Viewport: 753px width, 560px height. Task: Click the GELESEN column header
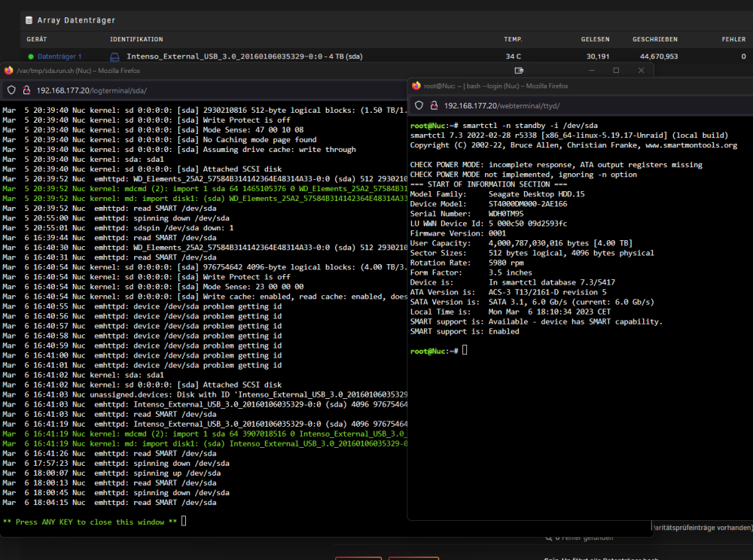595,39
